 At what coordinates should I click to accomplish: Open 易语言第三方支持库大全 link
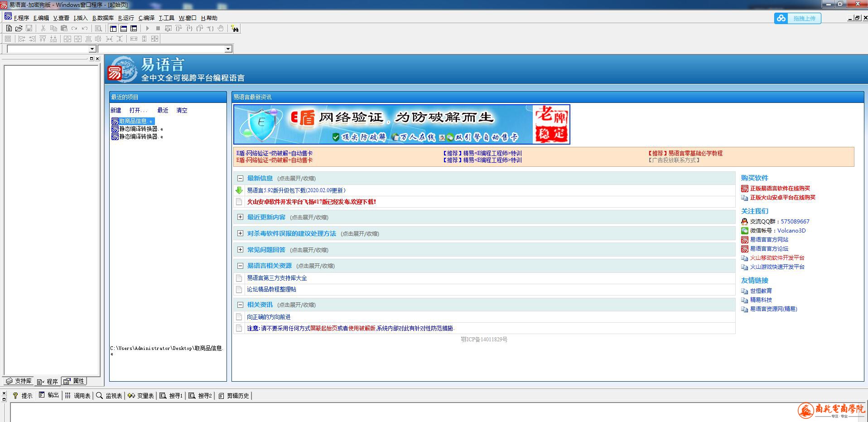[x=277, y=278]
